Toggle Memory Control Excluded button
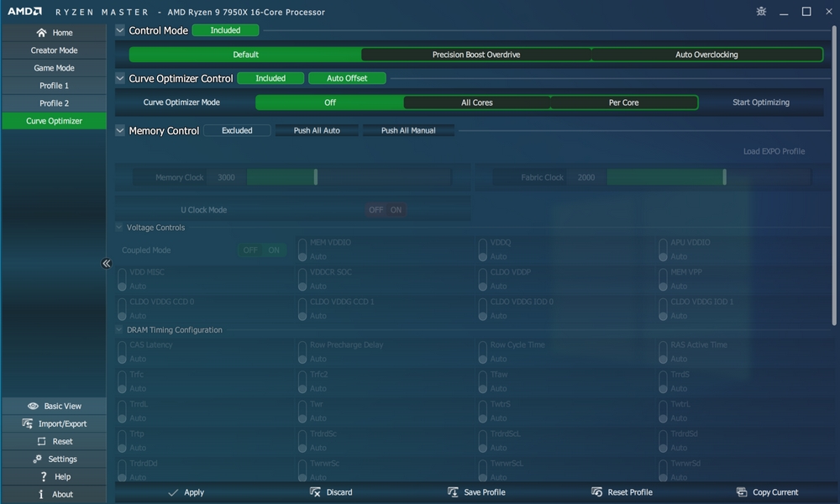This screenshot has height=504, width=840. pyautogui.click(x=237, y=130)
